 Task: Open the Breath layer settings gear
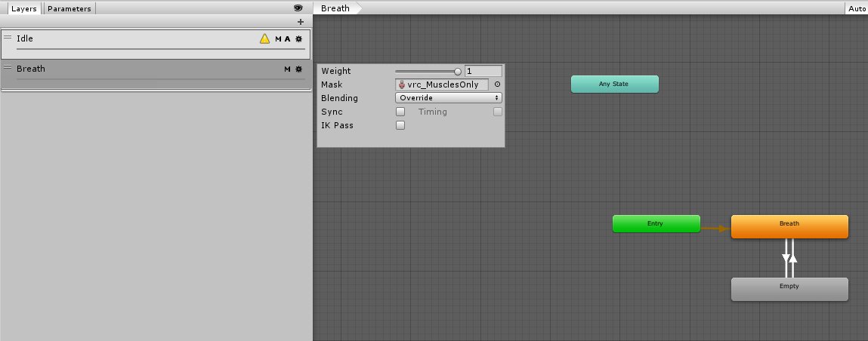pos(299,69)
